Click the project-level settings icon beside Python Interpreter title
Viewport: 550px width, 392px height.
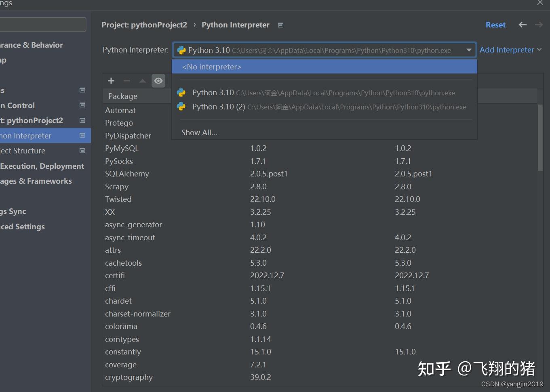coord(280,25)
